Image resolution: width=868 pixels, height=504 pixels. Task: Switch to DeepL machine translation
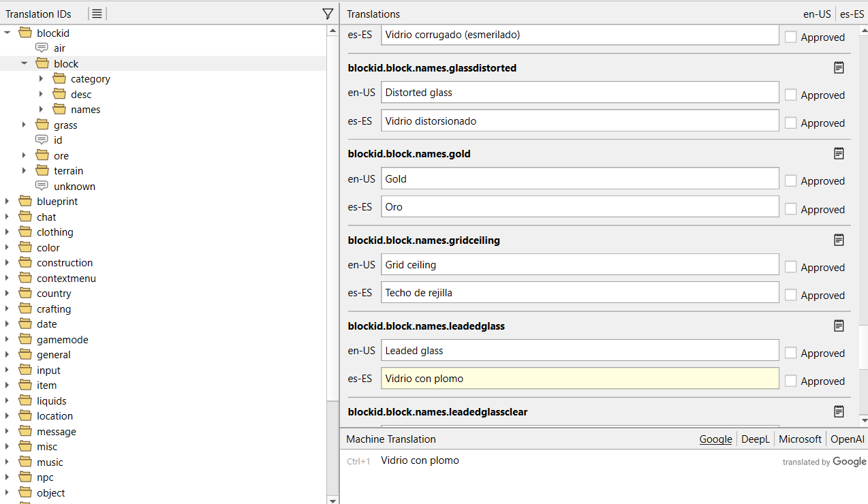pyautogui.click(x=755, y=439)
